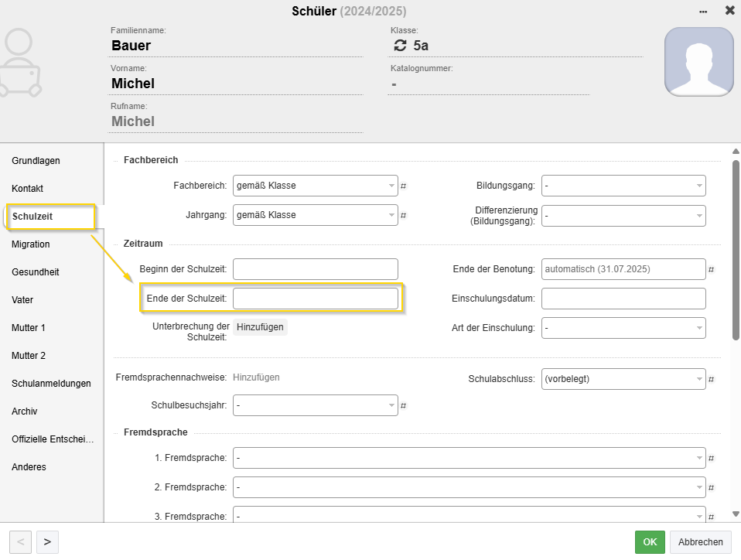
Task: Click the hash icon beside Schulbesuchsjahr
Action: (403, 405)
